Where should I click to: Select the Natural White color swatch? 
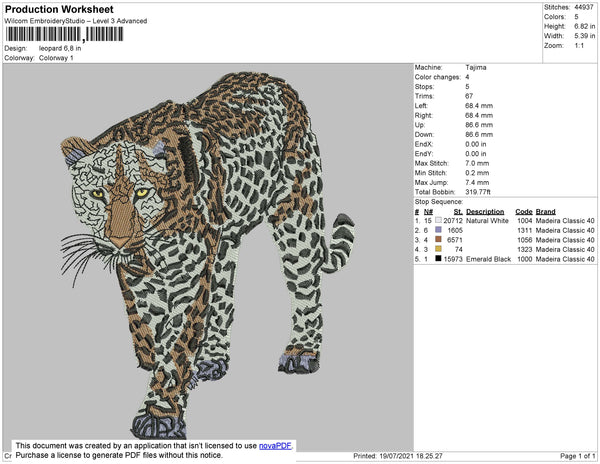pos(439,220)
